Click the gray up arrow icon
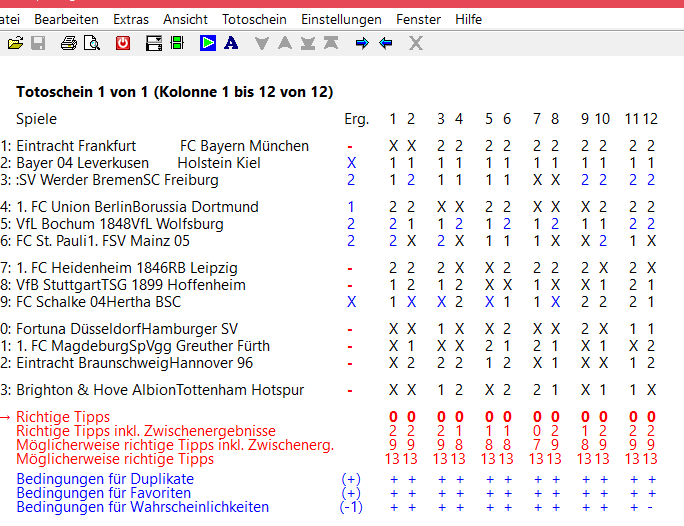This screenshot has width=684, height=526. [285, 43]
